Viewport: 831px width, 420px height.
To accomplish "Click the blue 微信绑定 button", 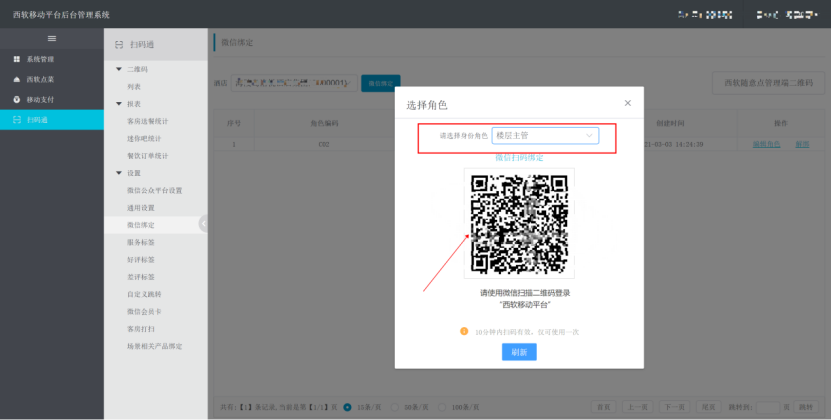I will 381,83.
